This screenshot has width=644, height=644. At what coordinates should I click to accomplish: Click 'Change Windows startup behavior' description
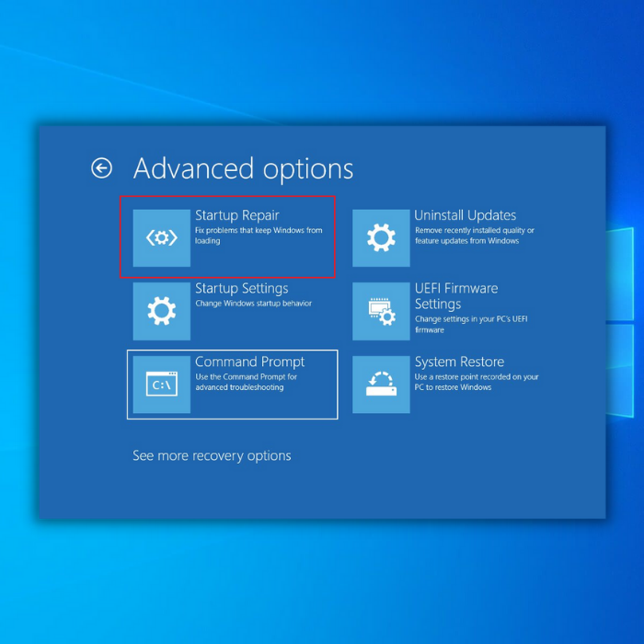click(x=253, y=304)
